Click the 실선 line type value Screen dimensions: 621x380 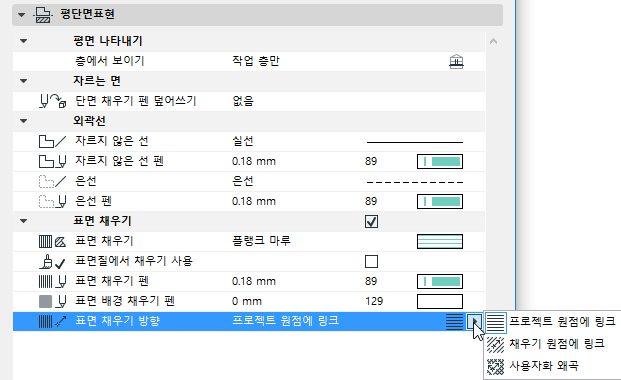[x=243, y=141]
